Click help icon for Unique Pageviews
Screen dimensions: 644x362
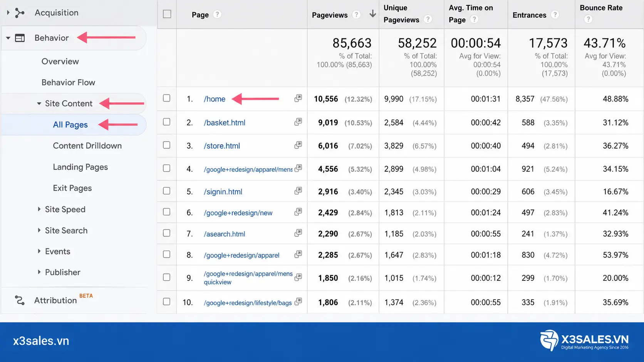pos(428,19)
